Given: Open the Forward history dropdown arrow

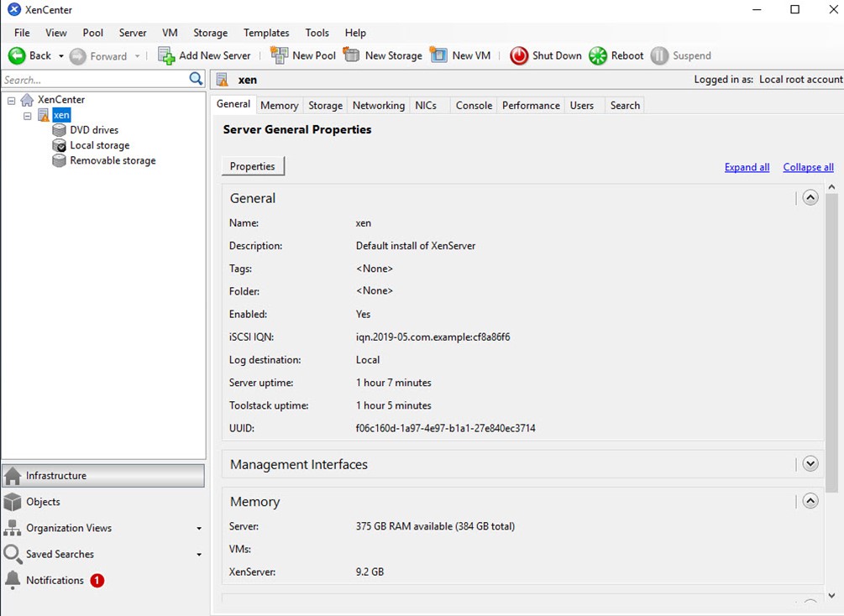Looking at the screenshot, I should (x=137, y=56).
